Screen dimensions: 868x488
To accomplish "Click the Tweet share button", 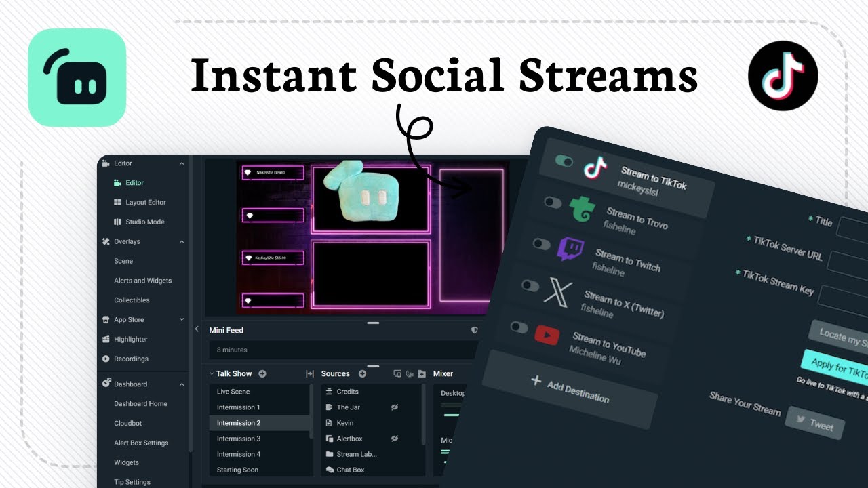I will (x=816, y=423).
